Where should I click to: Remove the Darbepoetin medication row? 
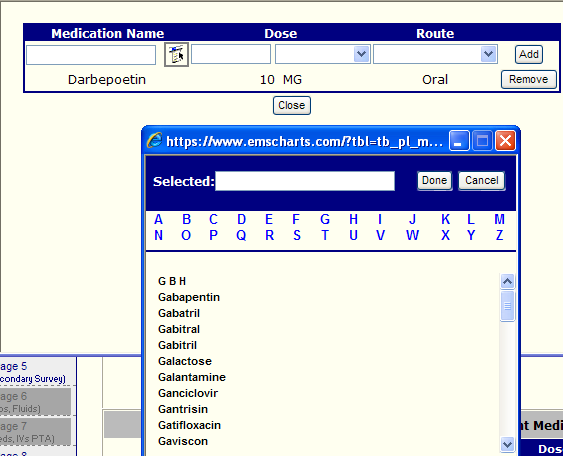pos(529,79)
